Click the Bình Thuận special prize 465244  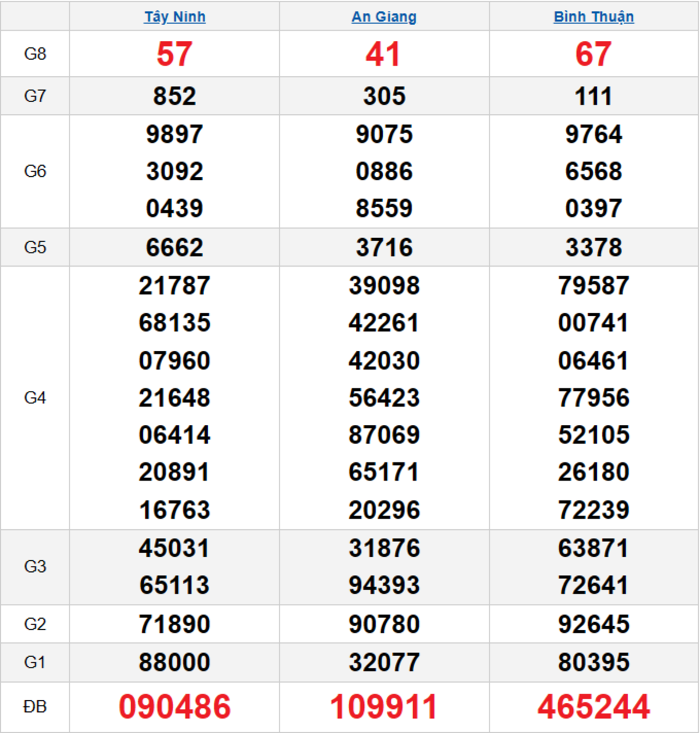(593, 707)
